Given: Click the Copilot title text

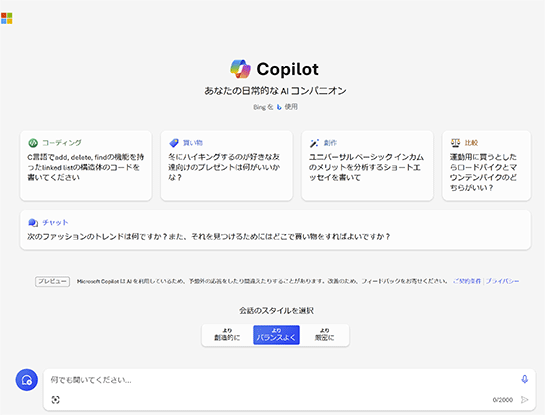Looking at the screenshot, I should (287, 69).
